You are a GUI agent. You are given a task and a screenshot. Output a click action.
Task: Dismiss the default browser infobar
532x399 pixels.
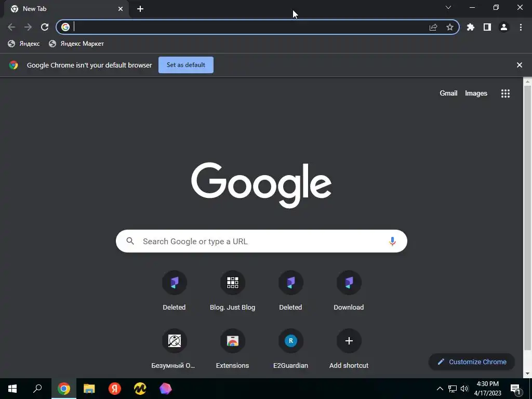click(x=520, y=65)
